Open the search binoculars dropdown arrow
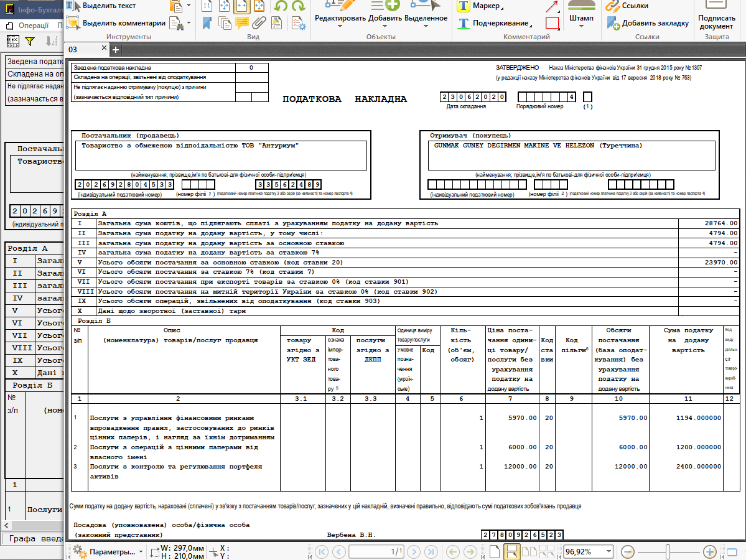 [x=189, y=23]
